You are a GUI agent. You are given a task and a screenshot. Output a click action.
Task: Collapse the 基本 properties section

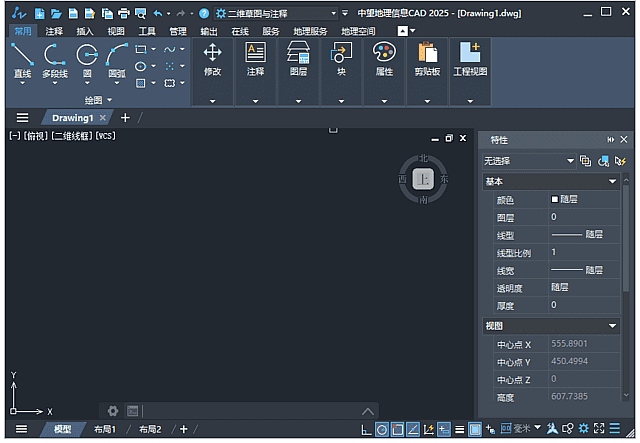612,182
